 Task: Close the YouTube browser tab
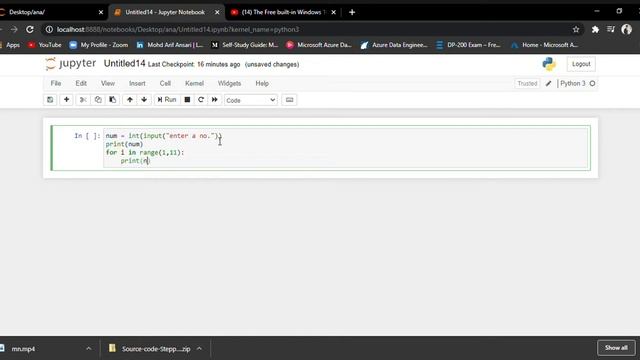pyautogui.click(x=333, y=12)
